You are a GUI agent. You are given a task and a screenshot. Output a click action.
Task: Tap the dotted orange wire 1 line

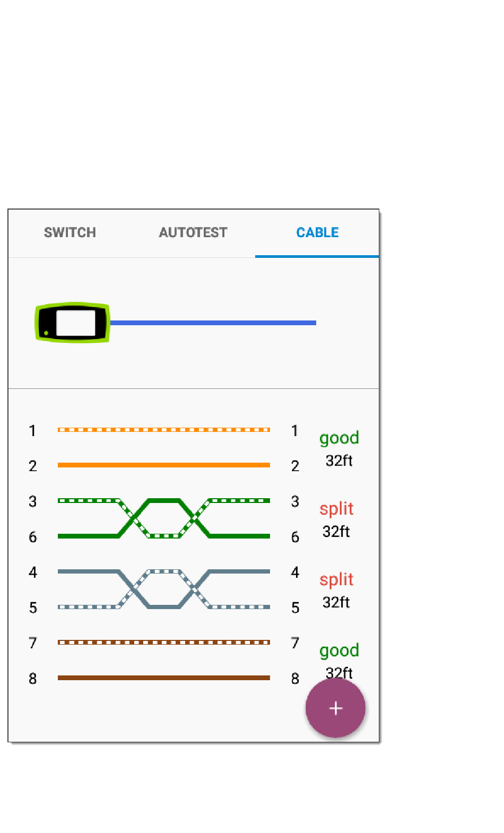tap(163, 430)
